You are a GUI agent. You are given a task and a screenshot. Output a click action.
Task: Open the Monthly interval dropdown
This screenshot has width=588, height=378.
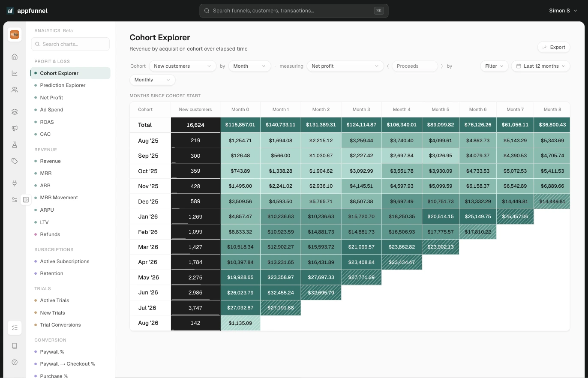pyautogui.click(x=153, y=80)
